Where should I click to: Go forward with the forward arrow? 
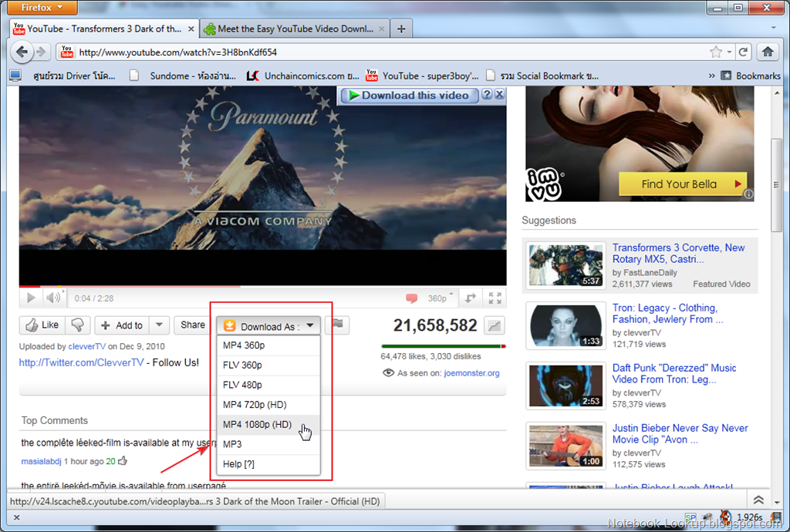pyautogui.click(x=42, y=52)
